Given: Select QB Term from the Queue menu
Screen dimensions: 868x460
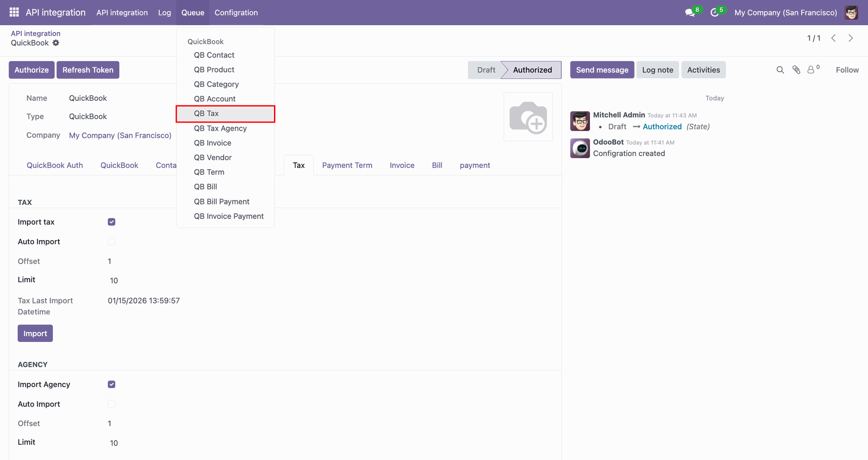Looking at the screenshot, I should (x=225, y=172).
